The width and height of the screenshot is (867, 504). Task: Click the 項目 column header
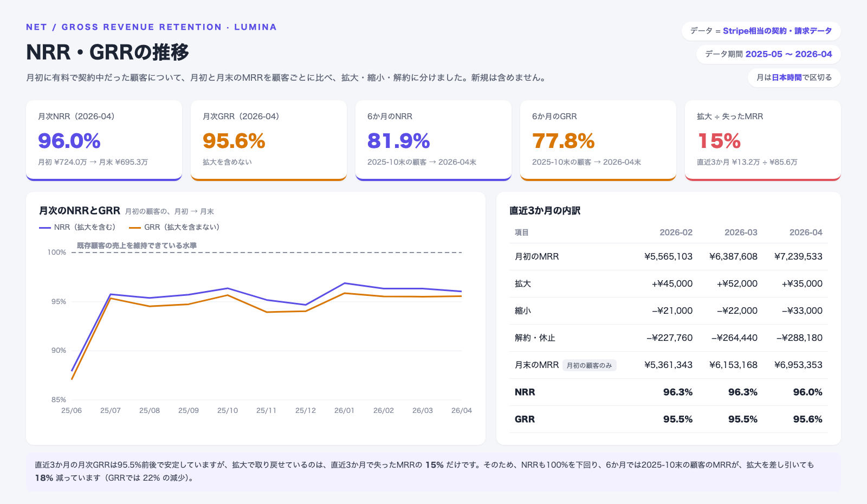(521, 232)
